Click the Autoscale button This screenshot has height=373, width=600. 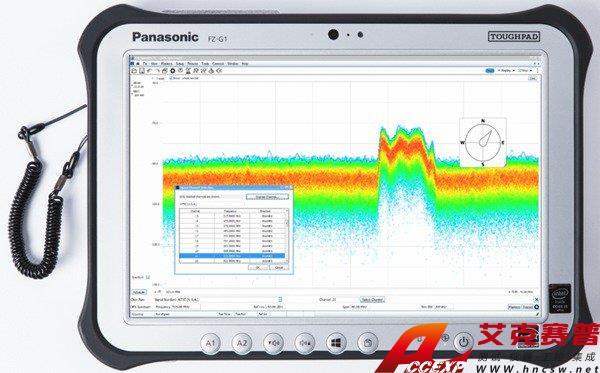pyautogui.click(x=139, y=292)
